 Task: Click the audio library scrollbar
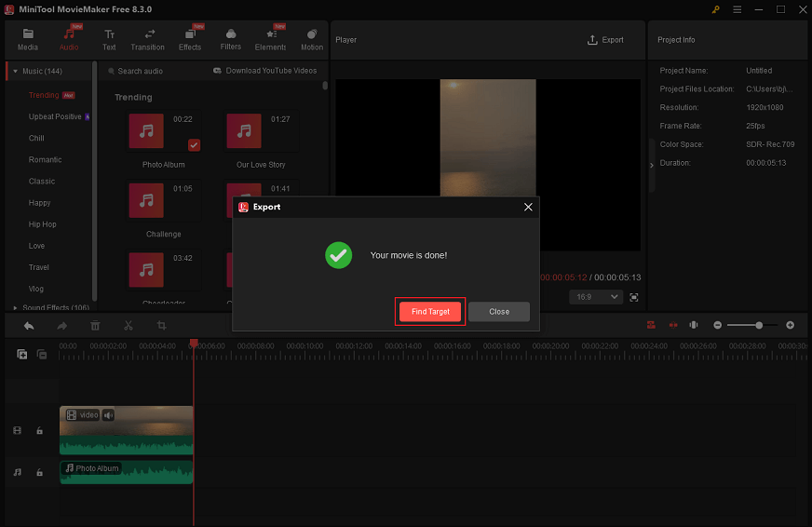click(x=325, y=86)
